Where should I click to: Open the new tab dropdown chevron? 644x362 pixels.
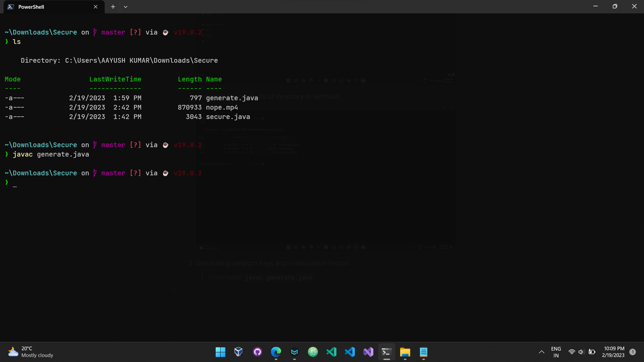[125, 7]
